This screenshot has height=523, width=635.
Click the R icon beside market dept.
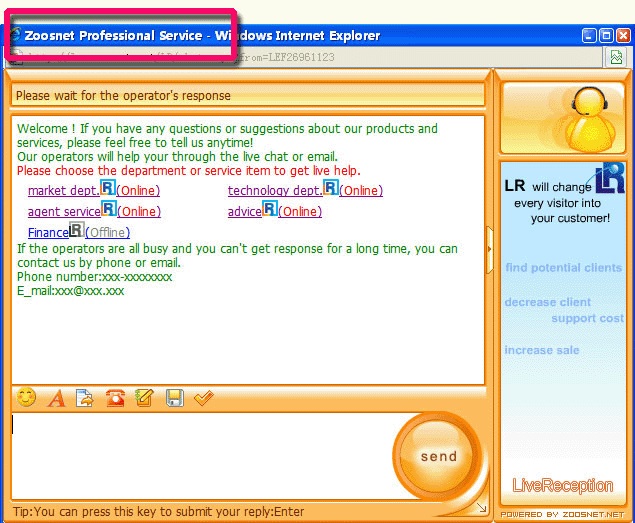pos(108,188)
